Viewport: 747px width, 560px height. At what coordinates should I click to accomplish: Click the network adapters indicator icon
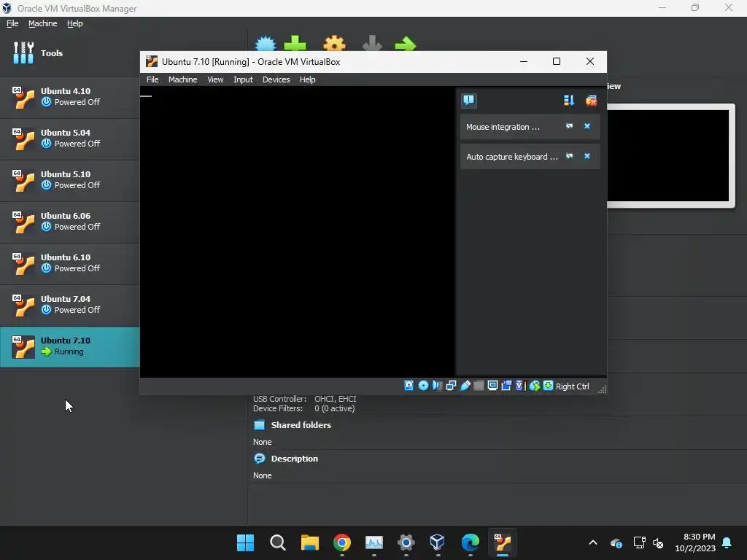pyautogui.click(x=451, y=386)
